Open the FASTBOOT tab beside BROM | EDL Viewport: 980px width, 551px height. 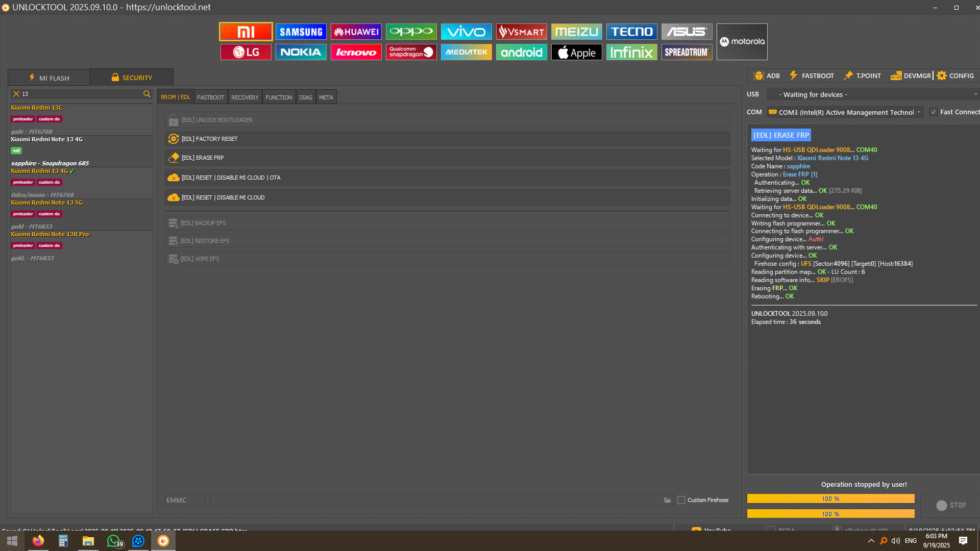coord(211,97)
